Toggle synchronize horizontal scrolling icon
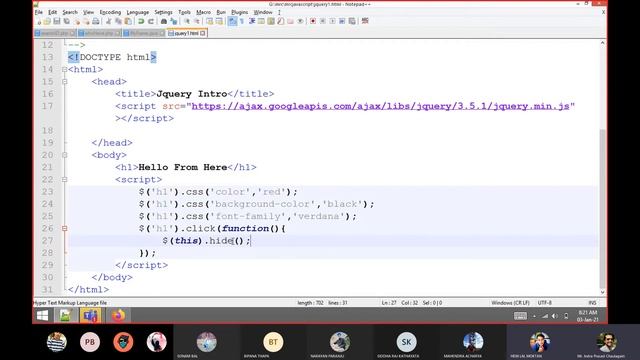Screen dimensions: 640x360 tap(219, 21)
